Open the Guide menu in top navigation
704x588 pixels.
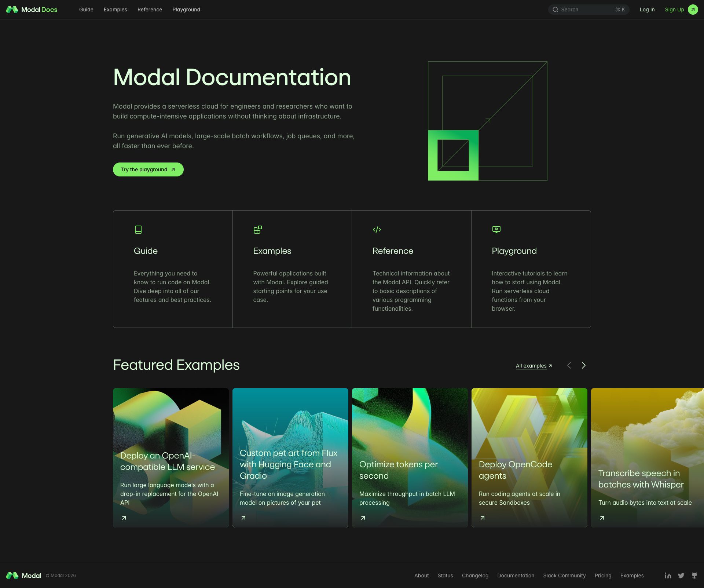click(x=86, y=10)
